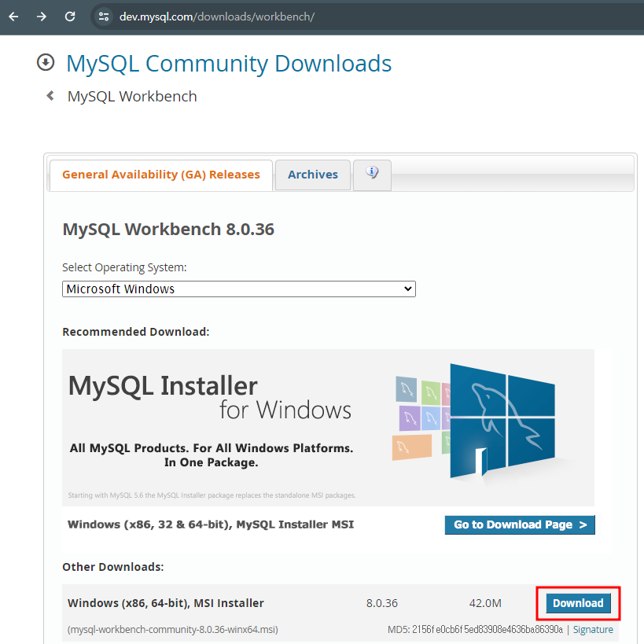
Task: Open site information icon in address bar
Action: [x=105, y=15]
